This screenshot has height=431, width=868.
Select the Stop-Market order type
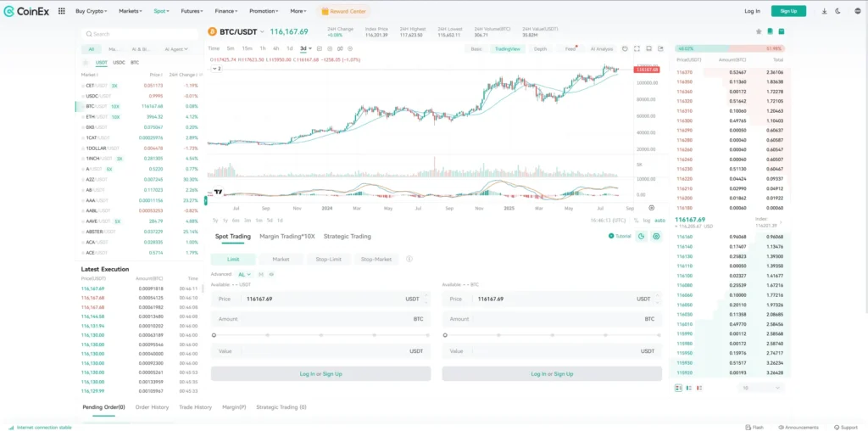point(376,259)
